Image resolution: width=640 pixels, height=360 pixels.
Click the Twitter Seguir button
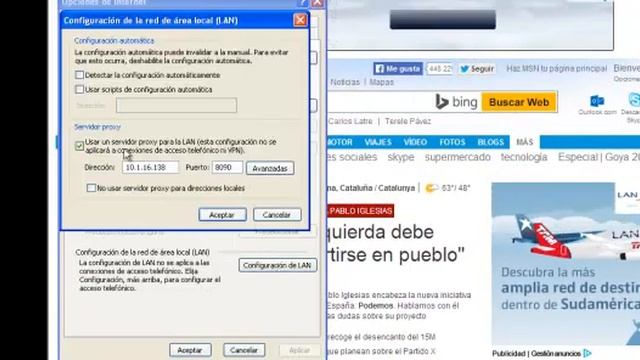[x=477, y=69]
